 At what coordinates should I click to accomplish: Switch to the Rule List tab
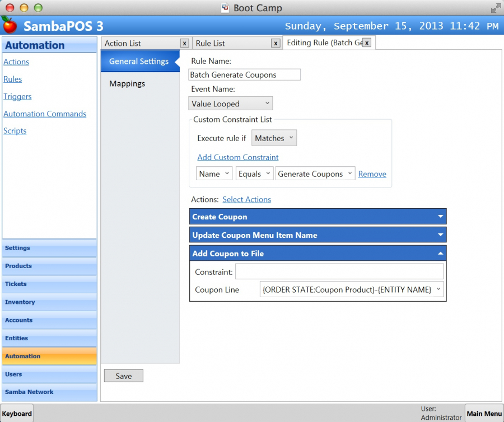232,43
